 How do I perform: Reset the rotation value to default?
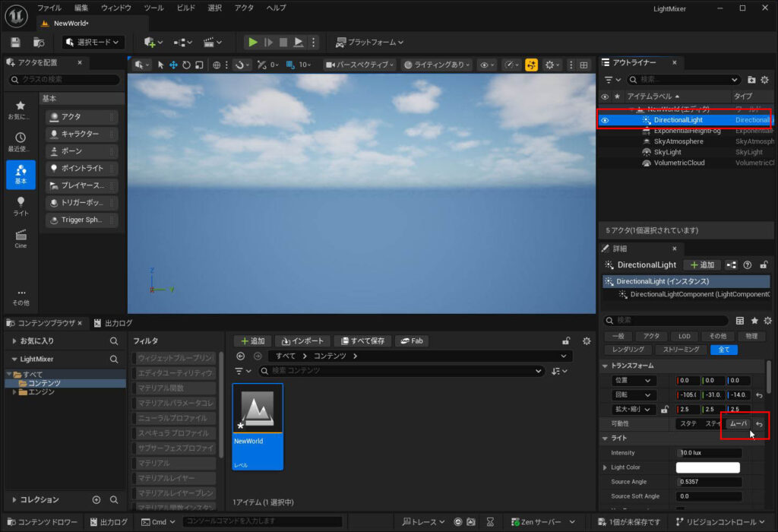pos(759,395)
